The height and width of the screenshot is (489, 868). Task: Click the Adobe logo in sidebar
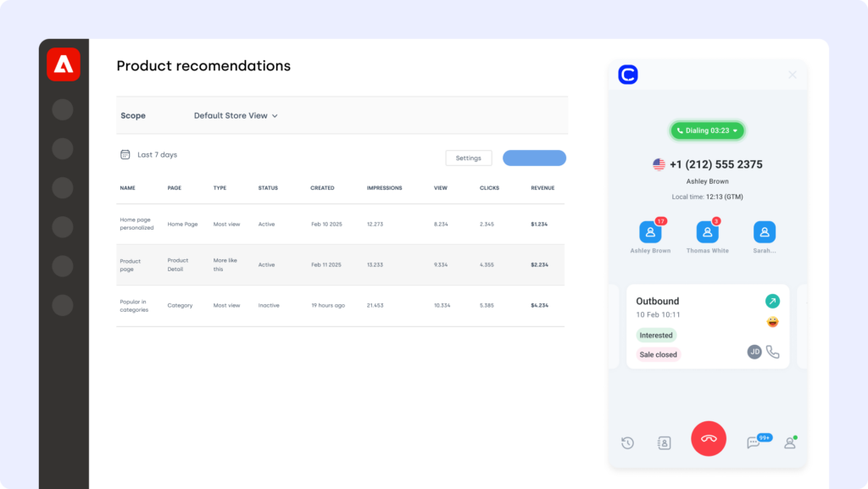pos(64,64)
